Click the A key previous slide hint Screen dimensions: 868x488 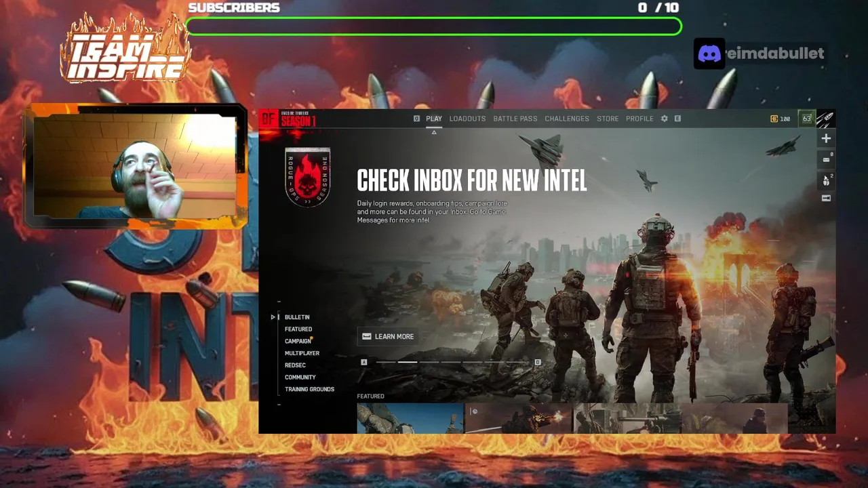(364, 363)
